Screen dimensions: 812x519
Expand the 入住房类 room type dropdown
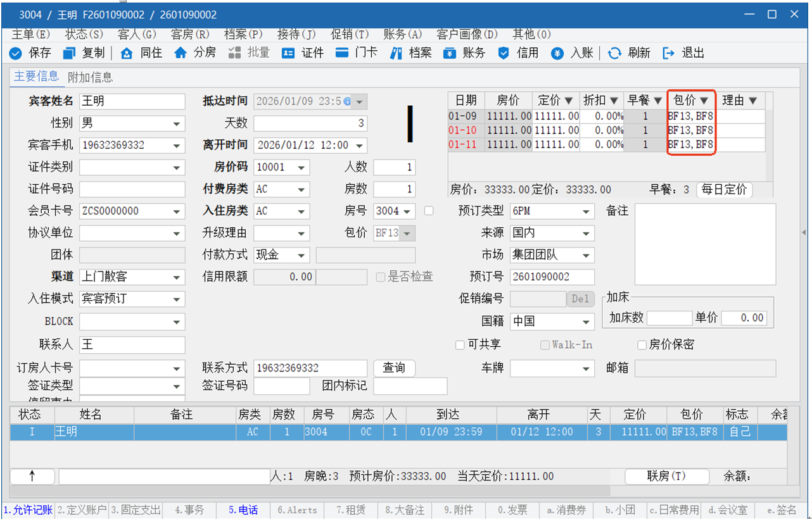coord(301,211)
